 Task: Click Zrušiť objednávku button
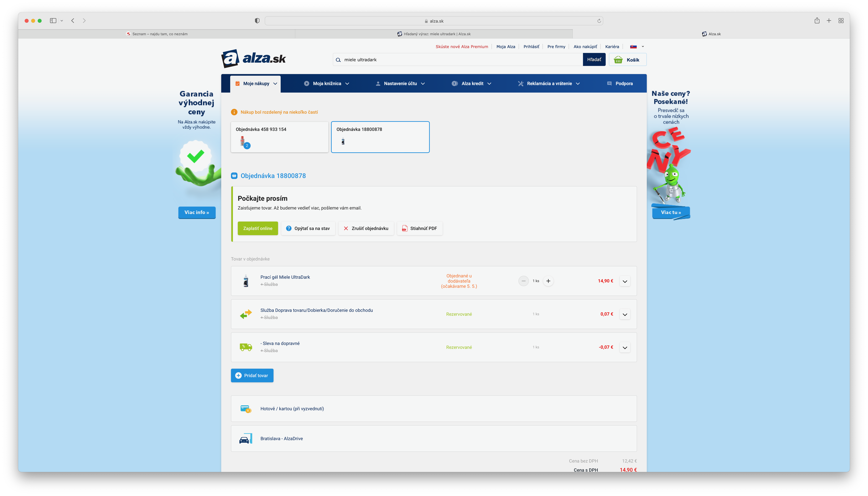pyautogui.click(x=366, y=229)
